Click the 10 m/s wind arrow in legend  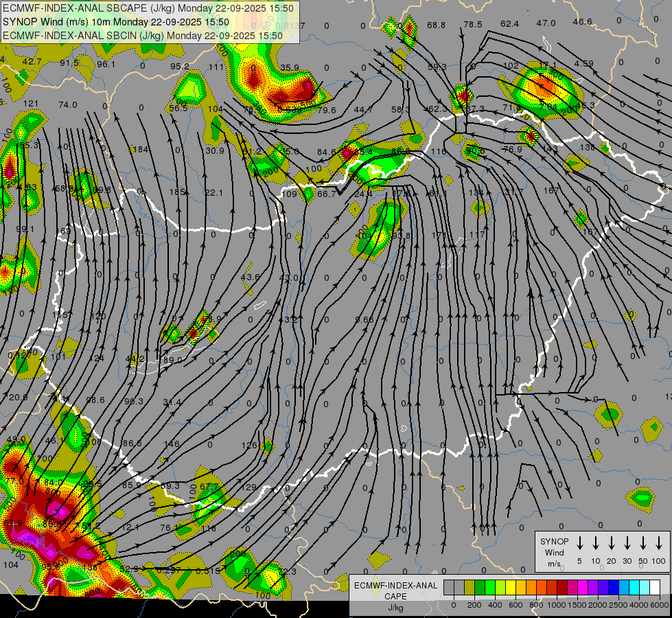tap(596, 542)
